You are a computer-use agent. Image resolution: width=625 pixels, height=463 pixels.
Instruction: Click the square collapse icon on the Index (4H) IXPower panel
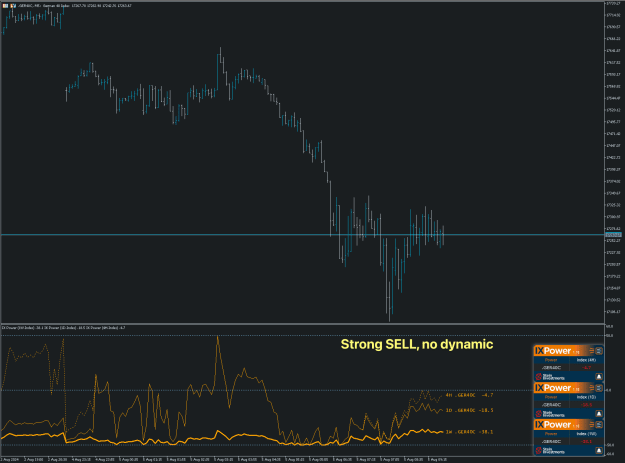599,351
